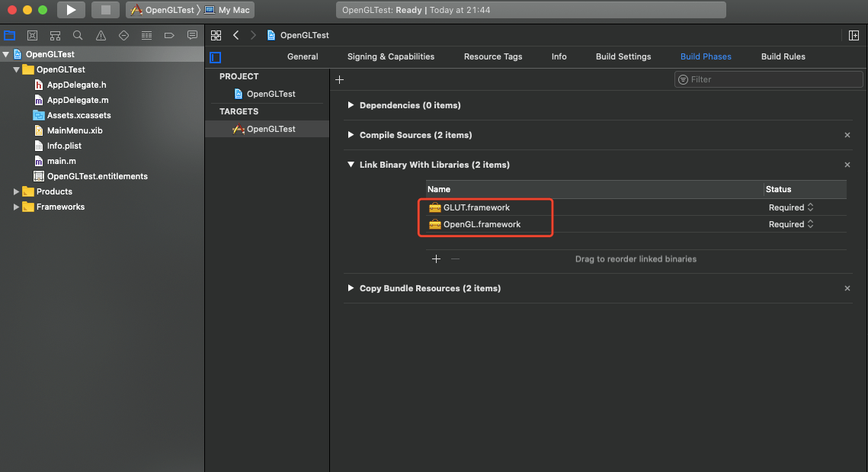Open the Project navigator folder icon
This screenshot has height=472, width=868.
9,35
